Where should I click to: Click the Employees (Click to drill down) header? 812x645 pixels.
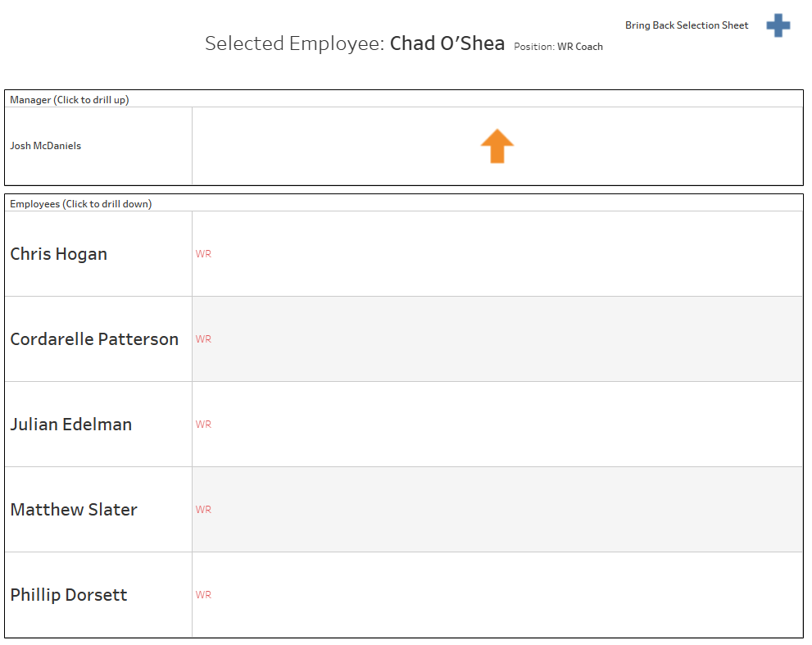click(x=80, y=204)
